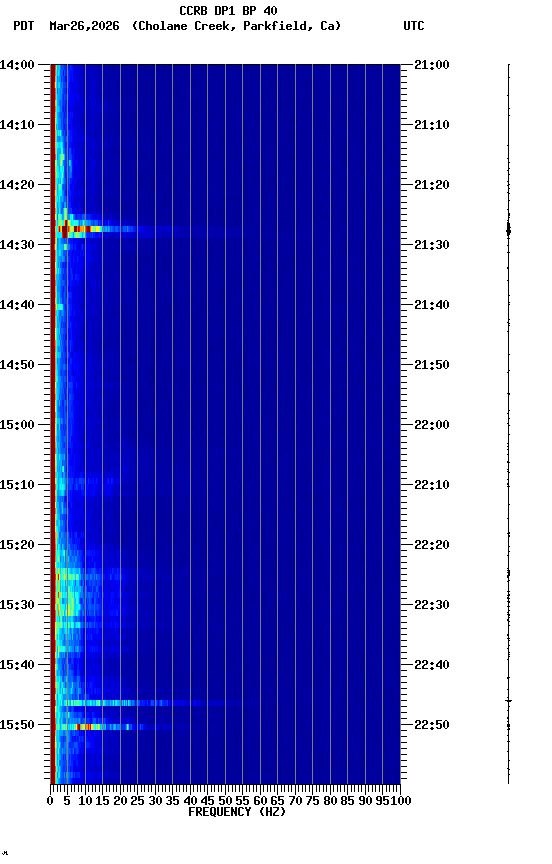Click the '21:50' UTC time label
The height and width of the screenshot is (864, 552).
(x=432, y=365)
